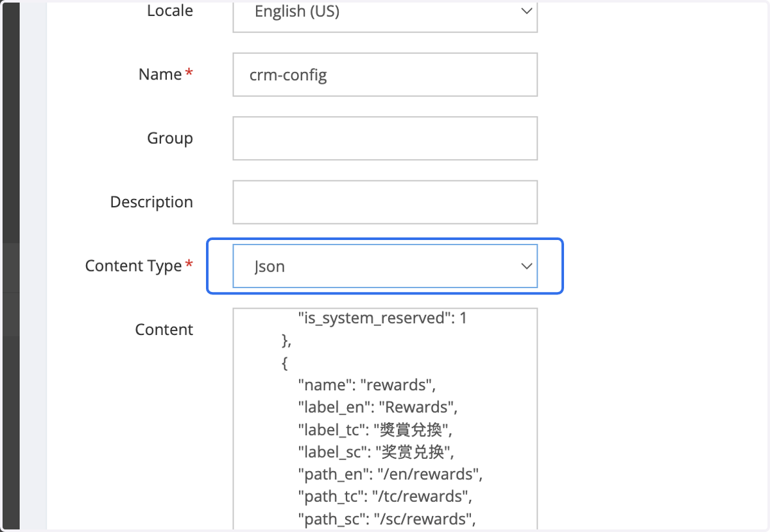Screen dimensions: 770x532
Task: Click the Description field label
Action: (151, 202)
